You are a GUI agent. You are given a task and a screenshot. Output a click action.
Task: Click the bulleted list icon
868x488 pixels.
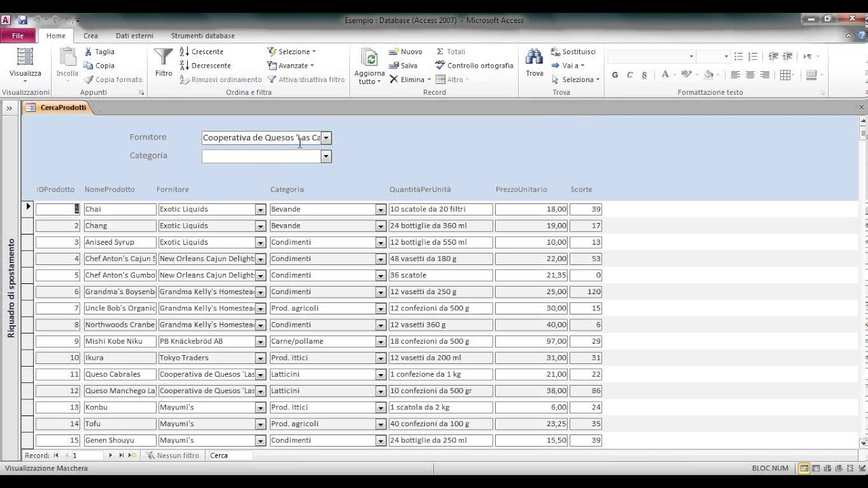[738, 57]
